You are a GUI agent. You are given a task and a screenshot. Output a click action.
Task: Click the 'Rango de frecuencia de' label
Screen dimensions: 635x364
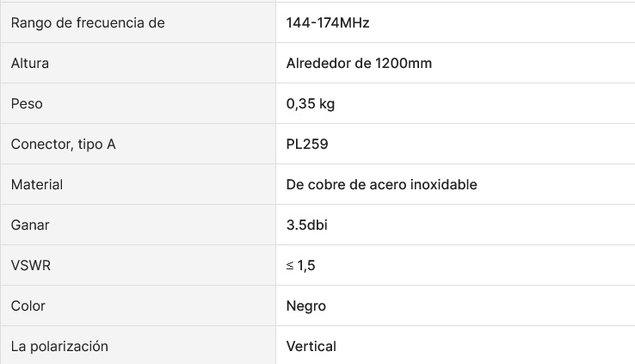[x=88, y=22]
